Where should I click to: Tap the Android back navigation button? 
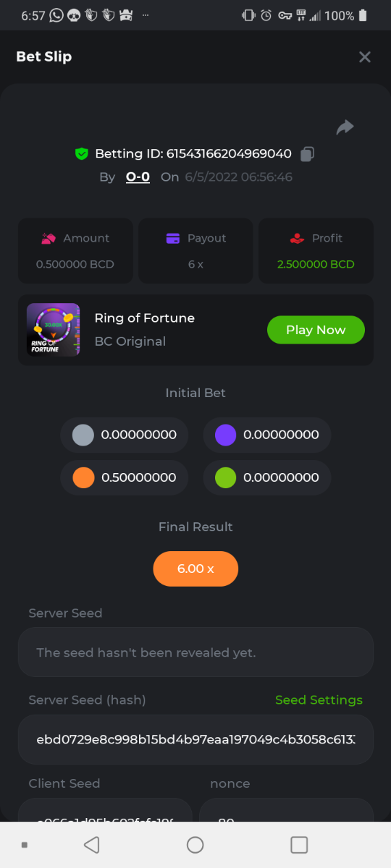pyautogui.click(x=91, y=845)
